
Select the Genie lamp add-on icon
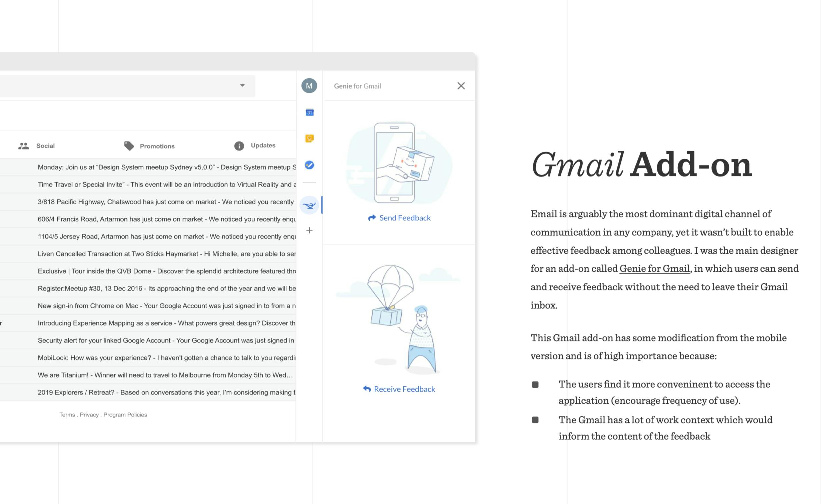pyautogui.click(x=309, y=205)
